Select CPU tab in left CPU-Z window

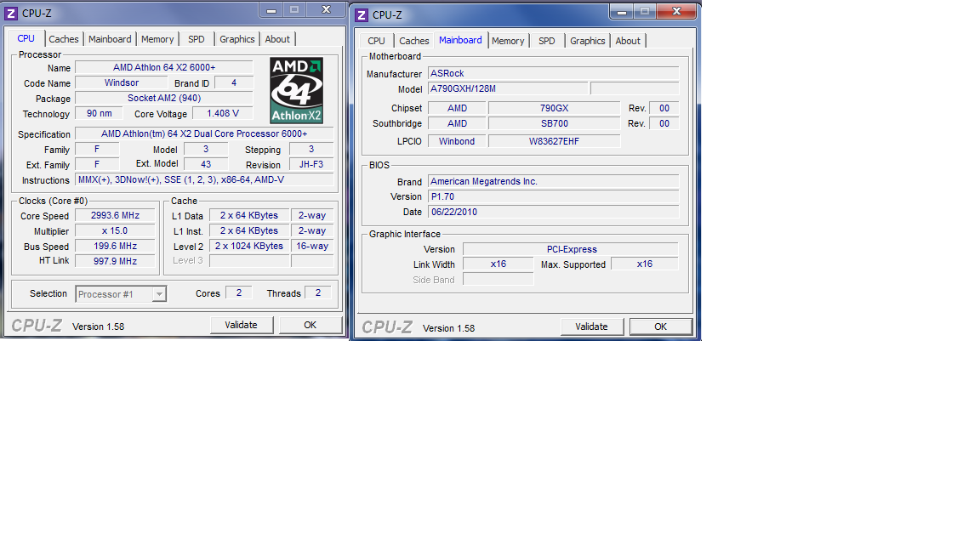pos(26,38)
